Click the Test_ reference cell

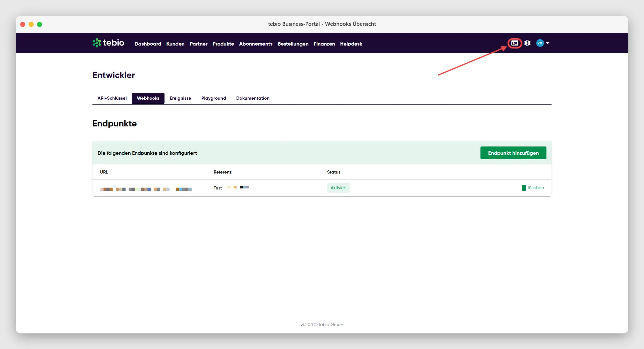[231, 188]
